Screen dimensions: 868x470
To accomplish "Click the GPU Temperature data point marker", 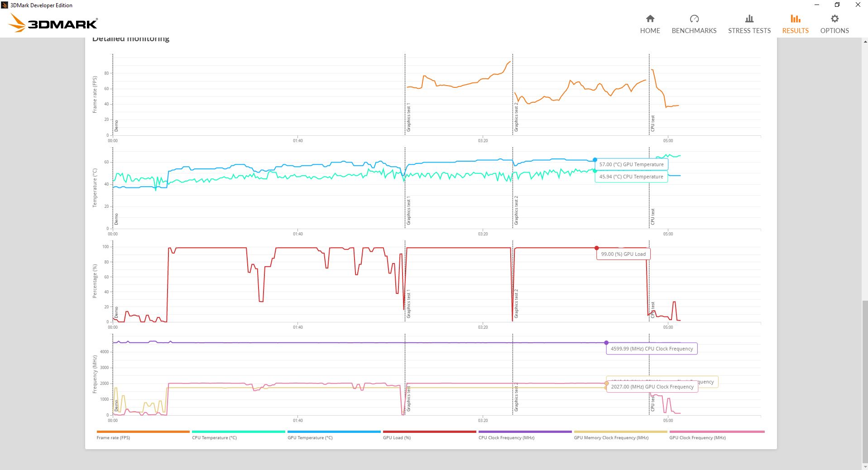I will point(595,160).
